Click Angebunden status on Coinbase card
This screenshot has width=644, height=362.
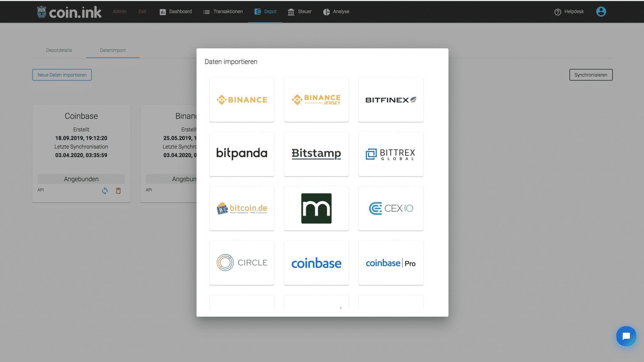coord(81,179)
